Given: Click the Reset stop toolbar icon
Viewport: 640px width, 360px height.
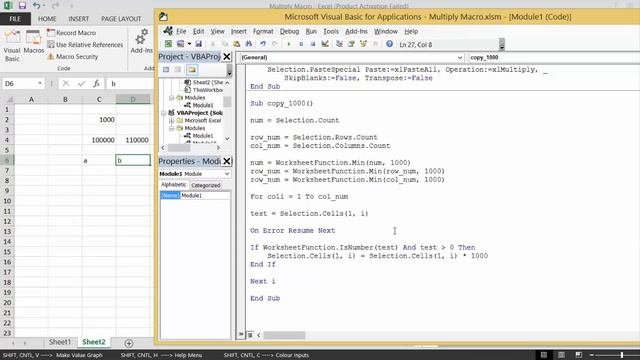Looking at the screenshot, I should pos(313,44).
